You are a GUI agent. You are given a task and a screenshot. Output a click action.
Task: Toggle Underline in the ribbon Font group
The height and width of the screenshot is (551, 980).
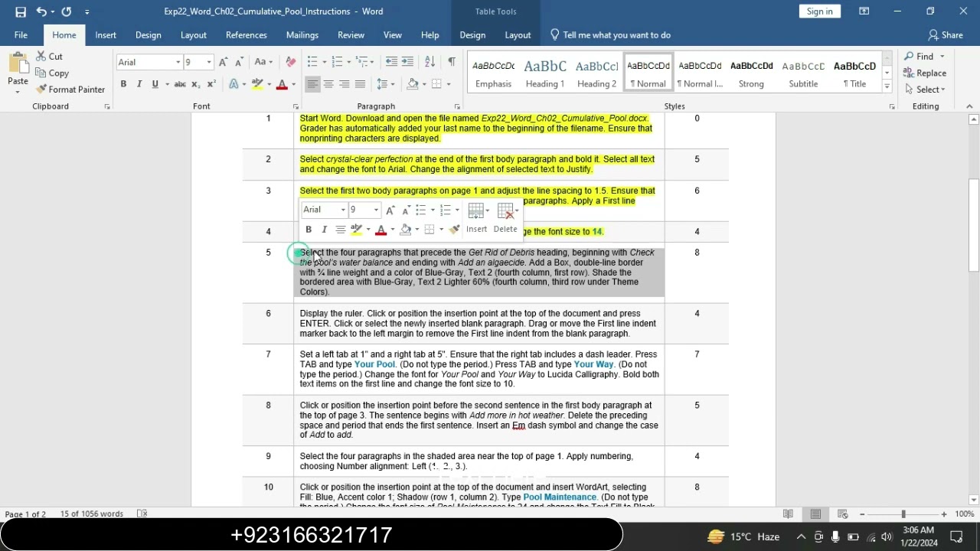pos(155,84)
